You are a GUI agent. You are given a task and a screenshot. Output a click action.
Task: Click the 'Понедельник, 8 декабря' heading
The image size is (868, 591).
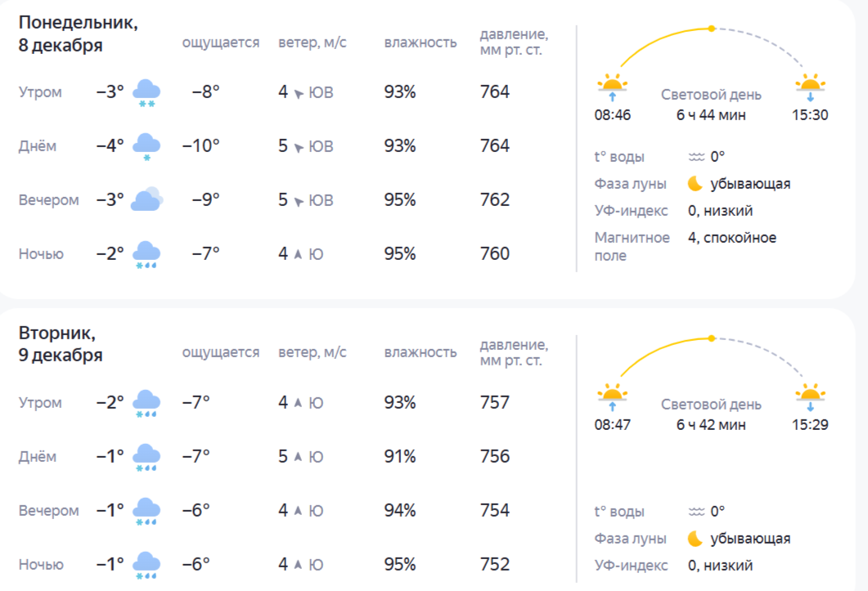click(79, 34)
